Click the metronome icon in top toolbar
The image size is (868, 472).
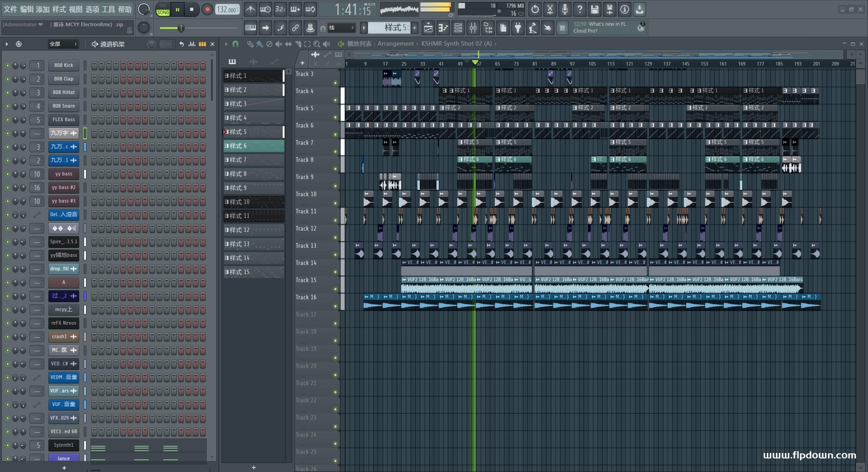point(250,9)
